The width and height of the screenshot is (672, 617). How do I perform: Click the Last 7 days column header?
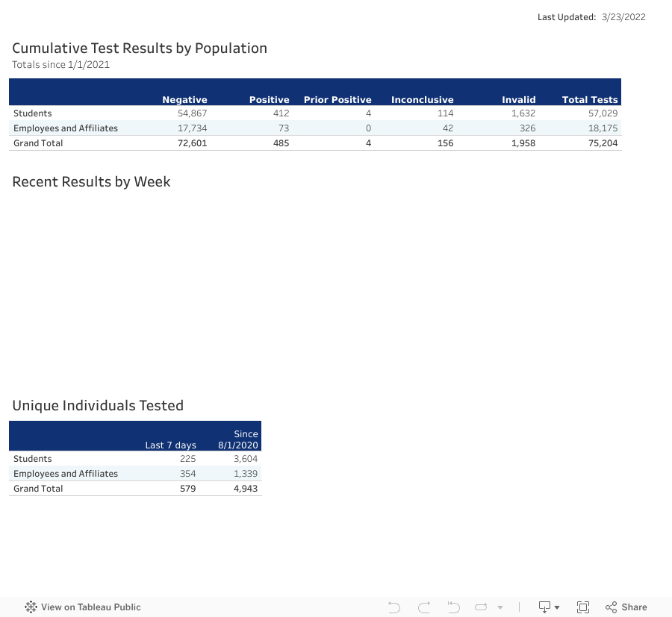[170, 445]
